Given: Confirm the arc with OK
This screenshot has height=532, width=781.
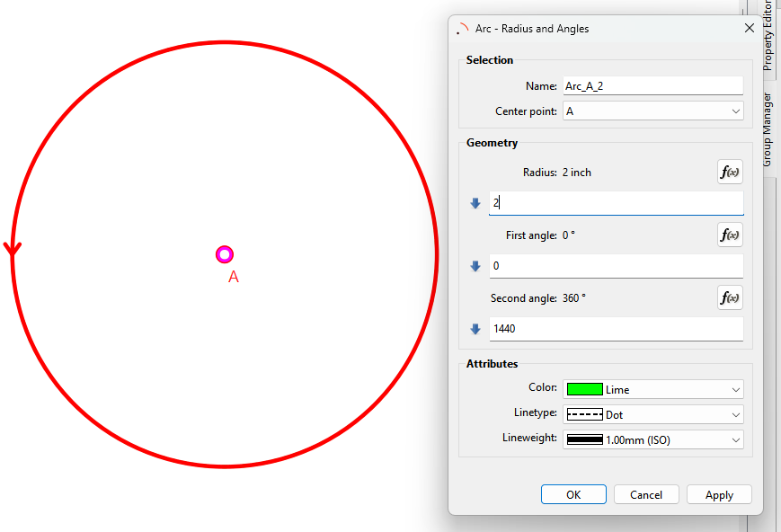Looking at the screenshot, I should pyautogui.click(x=573, y=494).
